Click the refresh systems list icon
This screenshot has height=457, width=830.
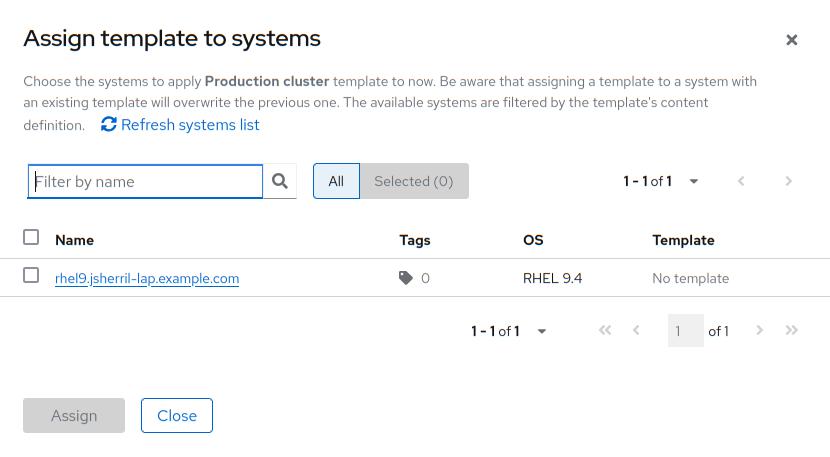tap(109, 125)
